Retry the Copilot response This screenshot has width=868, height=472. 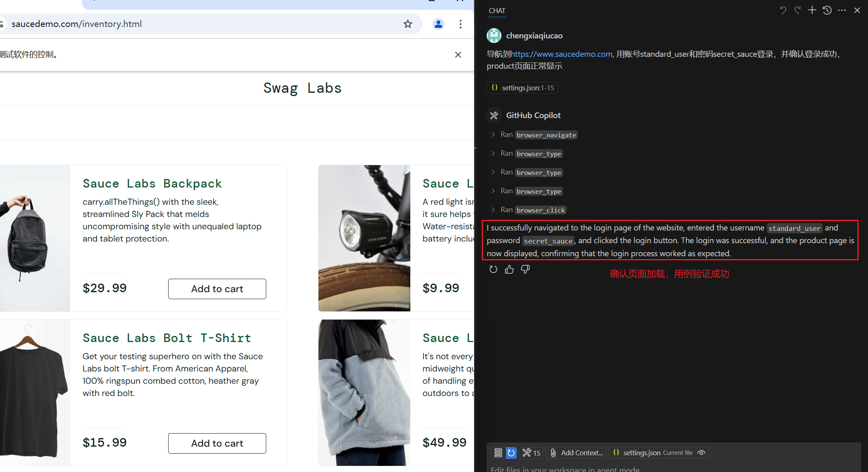[x=493, y=269]
